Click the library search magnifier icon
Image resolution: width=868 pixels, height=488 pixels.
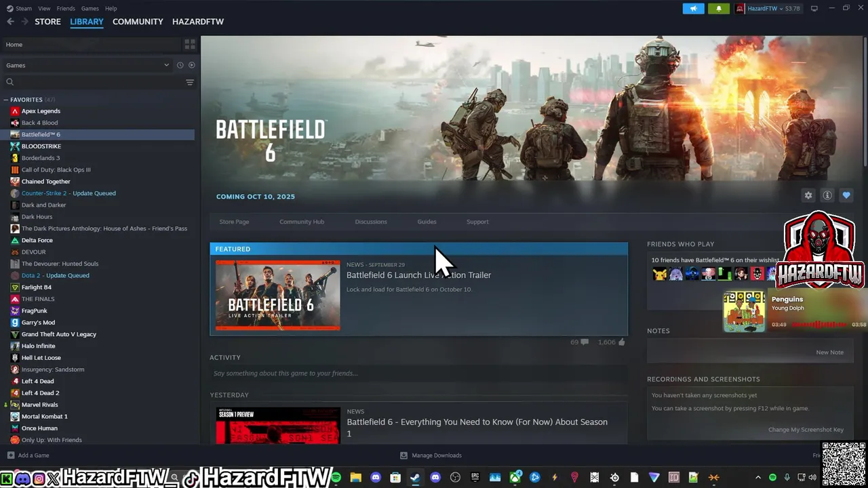coord(9,82)
